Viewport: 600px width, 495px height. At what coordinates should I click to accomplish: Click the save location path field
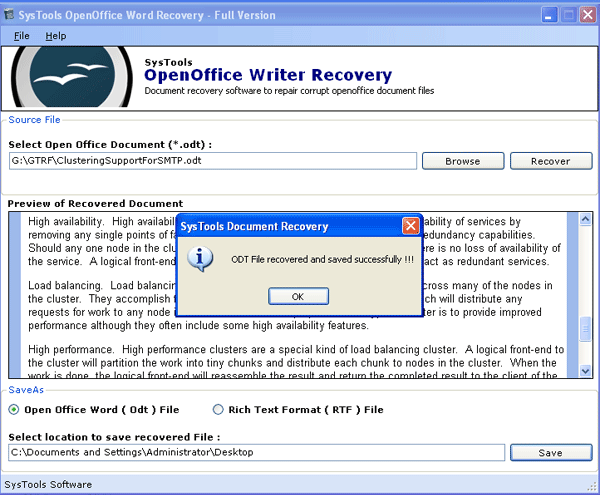(256, 453)
